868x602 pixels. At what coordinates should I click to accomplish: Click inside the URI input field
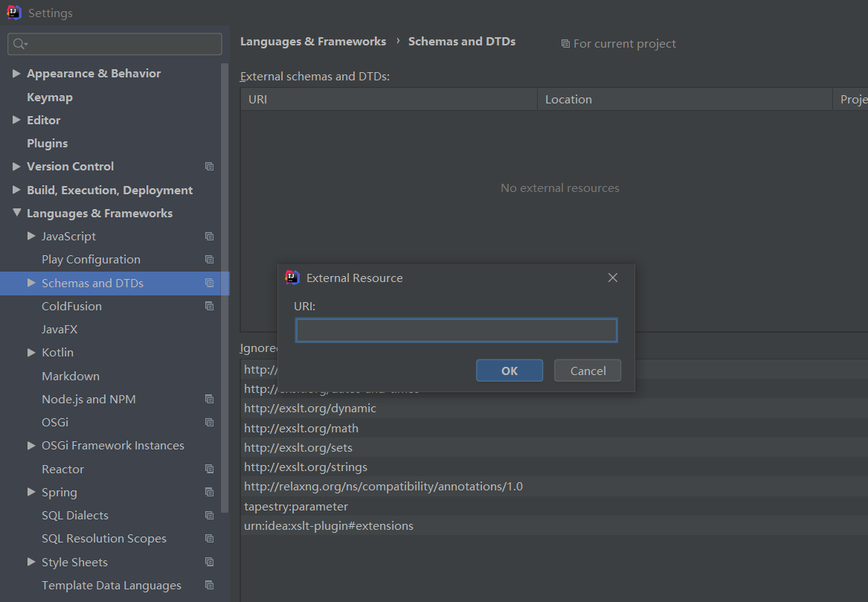point(456,330)
